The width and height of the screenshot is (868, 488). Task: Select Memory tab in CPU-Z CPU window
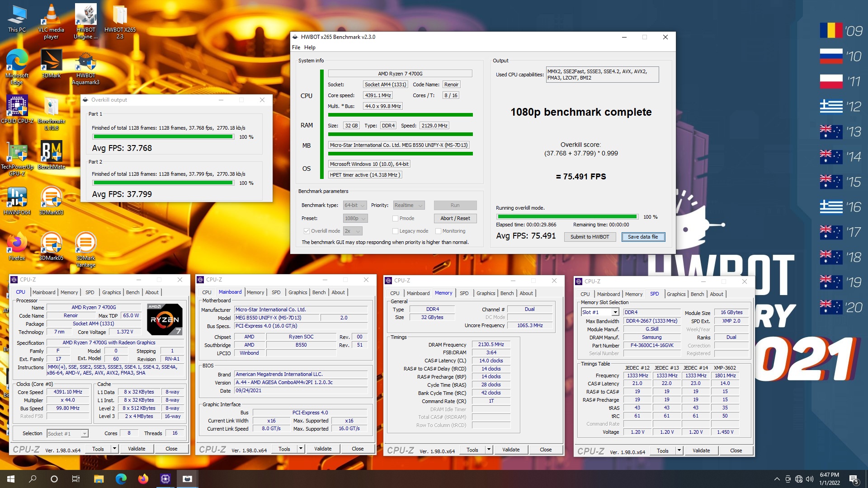[69, 292]
